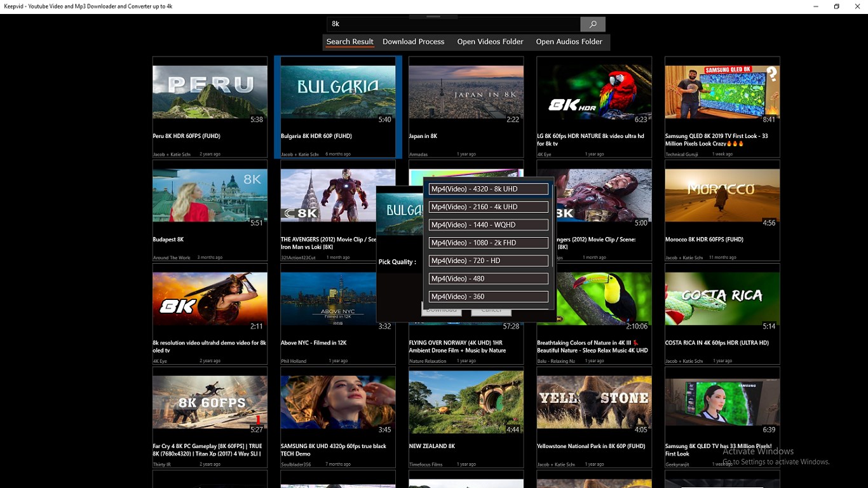Click the title "Japan in 8K"
This screenshot has height=488, width=868.
[423, 136]
